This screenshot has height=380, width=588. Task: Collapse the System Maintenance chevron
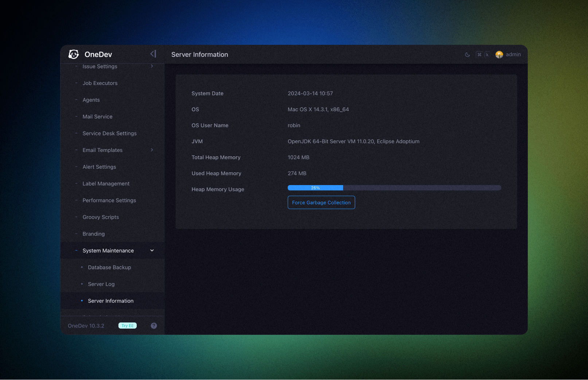(x=152, y=251)
